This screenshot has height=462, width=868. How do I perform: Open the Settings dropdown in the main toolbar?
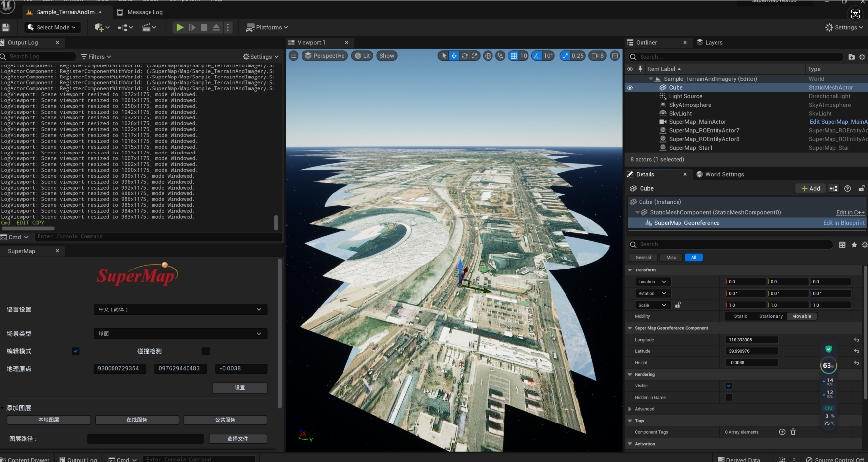coord(844,27)
